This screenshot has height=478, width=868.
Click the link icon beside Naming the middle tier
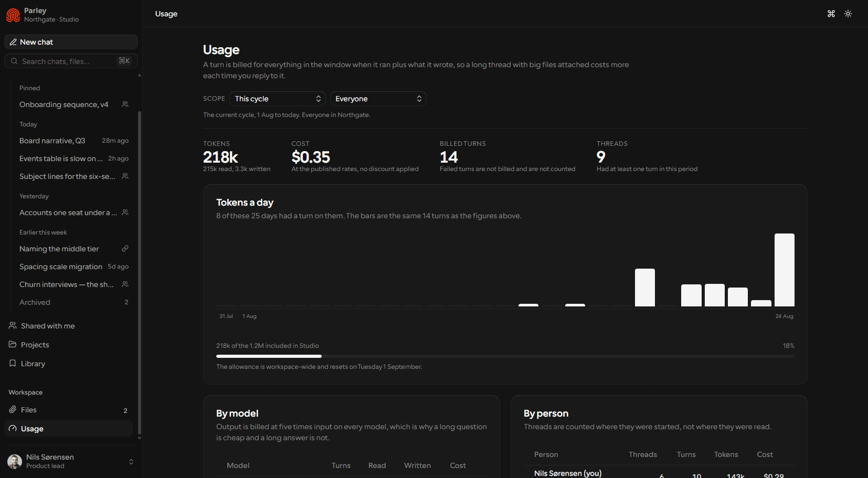[125, 249]
